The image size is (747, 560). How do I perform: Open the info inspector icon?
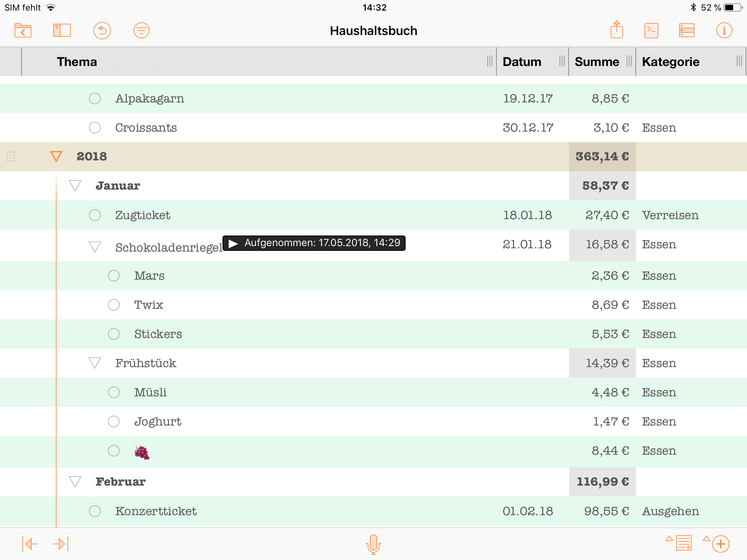724,30
